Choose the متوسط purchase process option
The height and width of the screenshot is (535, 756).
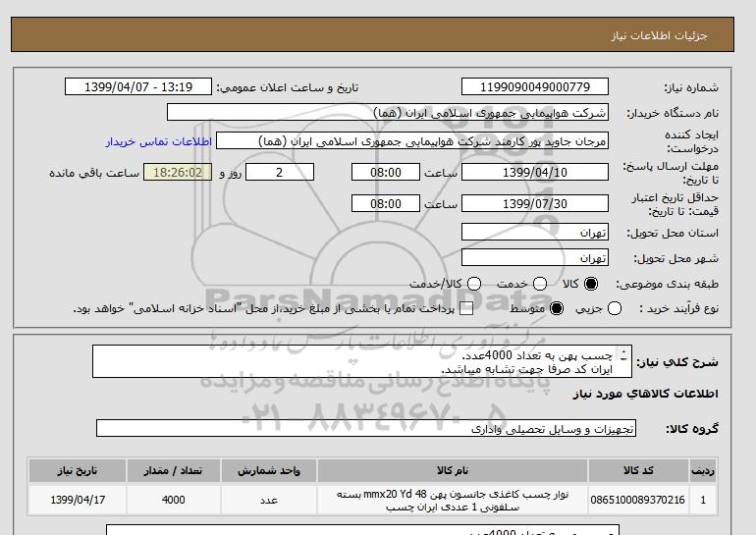pyautogui.click(x=557, y=308)
